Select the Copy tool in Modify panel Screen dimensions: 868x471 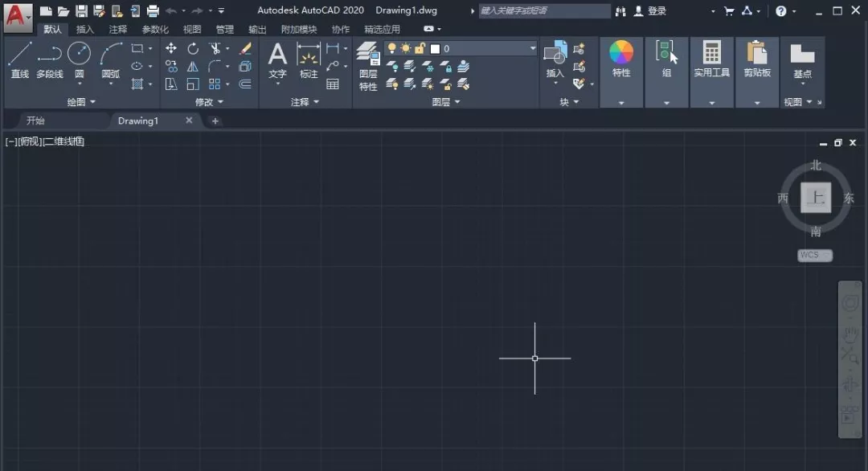[171, 67]
